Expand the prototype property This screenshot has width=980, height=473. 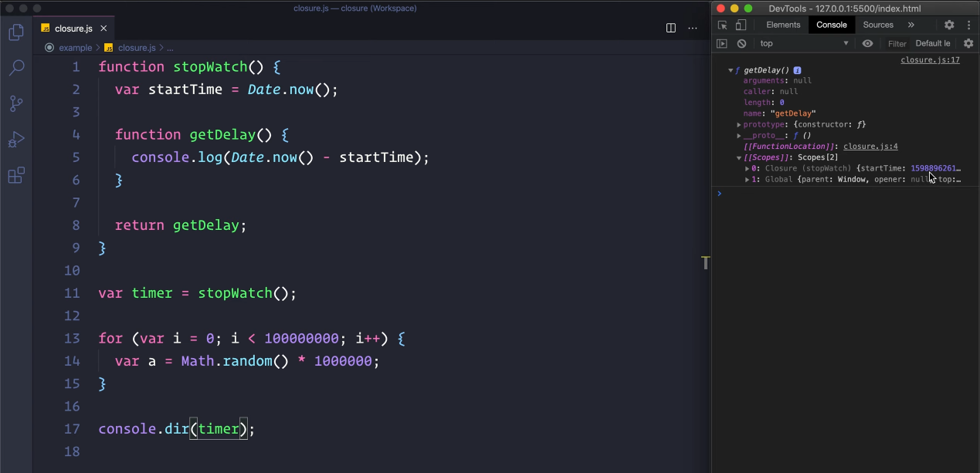pos(739,124)
